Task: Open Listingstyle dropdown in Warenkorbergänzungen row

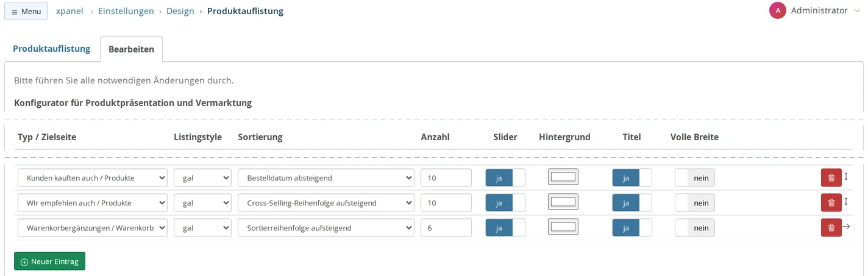Action: click(202, 228)
